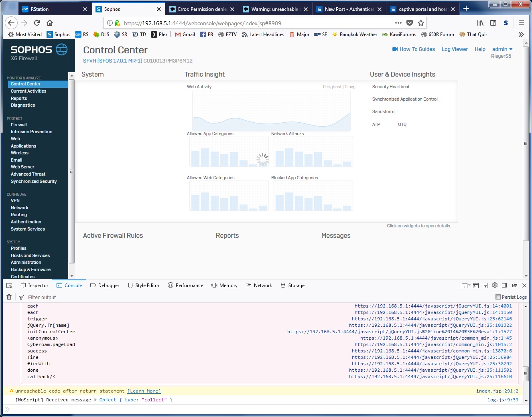Switch to the Inspector devtools tab
The width and height of the screenshot is (532, 417).
click(35, 285)
